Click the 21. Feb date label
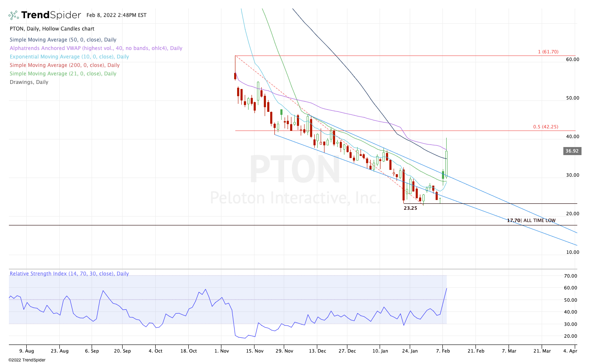This screenshot has width=590, height=364. pos(475,351)
